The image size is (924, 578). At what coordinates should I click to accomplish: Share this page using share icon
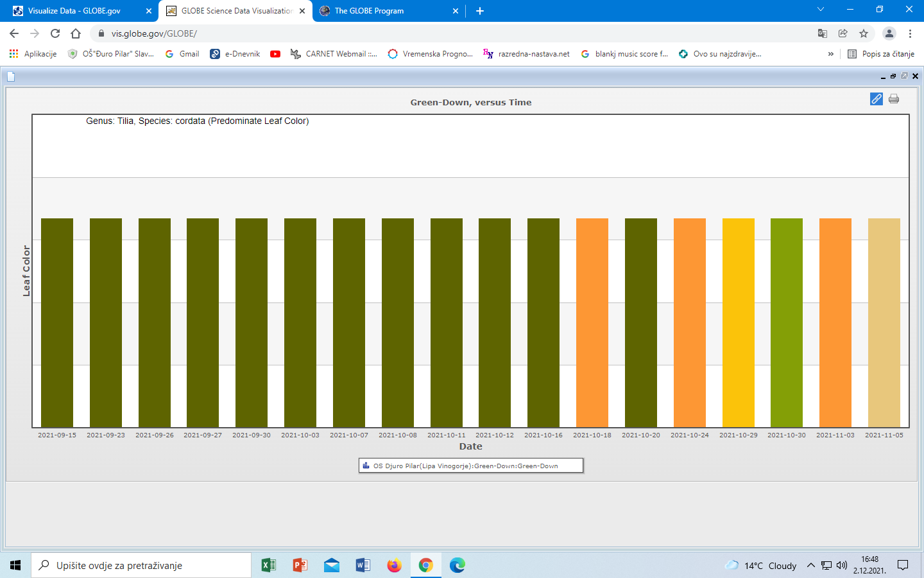pos(843,33)
